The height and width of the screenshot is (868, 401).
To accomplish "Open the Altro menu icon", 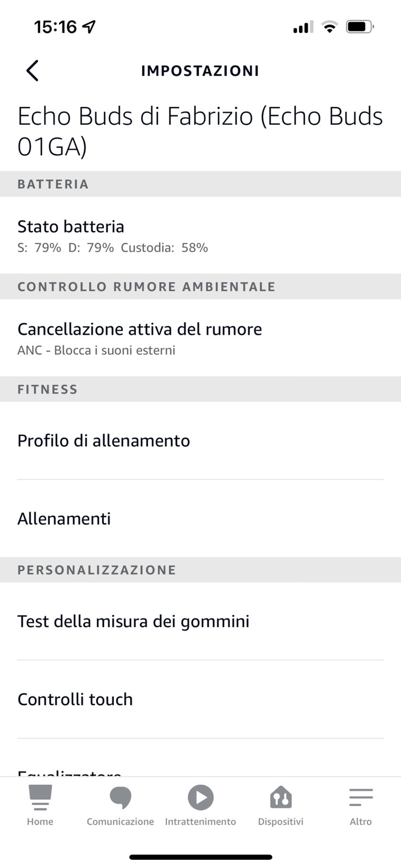I will click(x=361, y=797).
